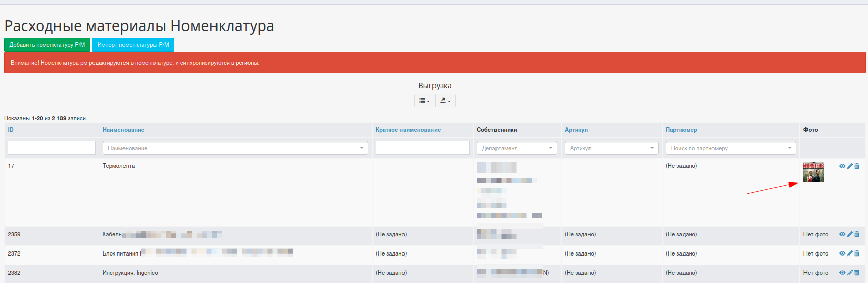Screen dimensions: 868x283
Task: Click the view eye icon for row 17
Action: coord(842,166)
